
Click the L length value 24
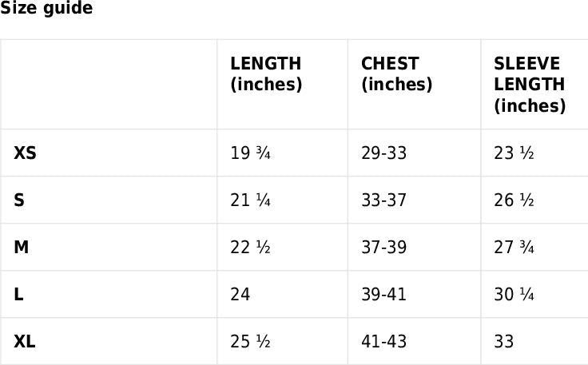[240, 294]
